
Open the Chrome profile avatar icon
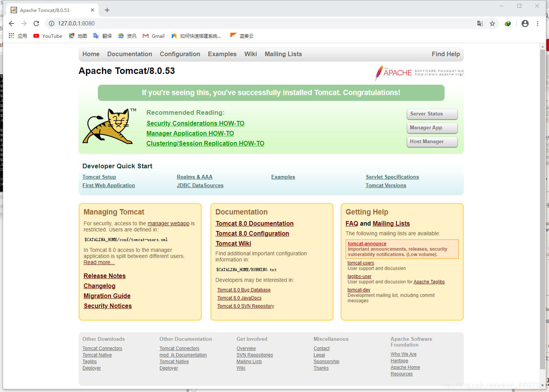525,23
